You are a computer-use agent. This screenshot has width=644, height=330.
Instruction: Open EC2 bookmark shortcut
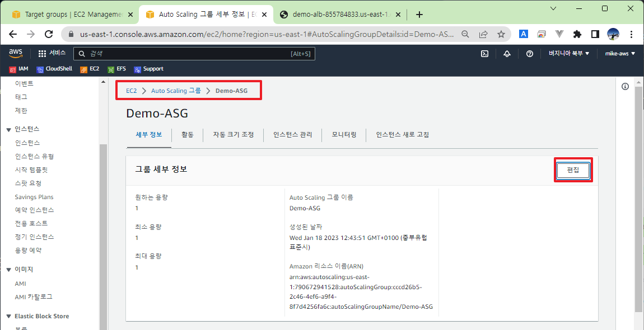click(x=90, y=69)
